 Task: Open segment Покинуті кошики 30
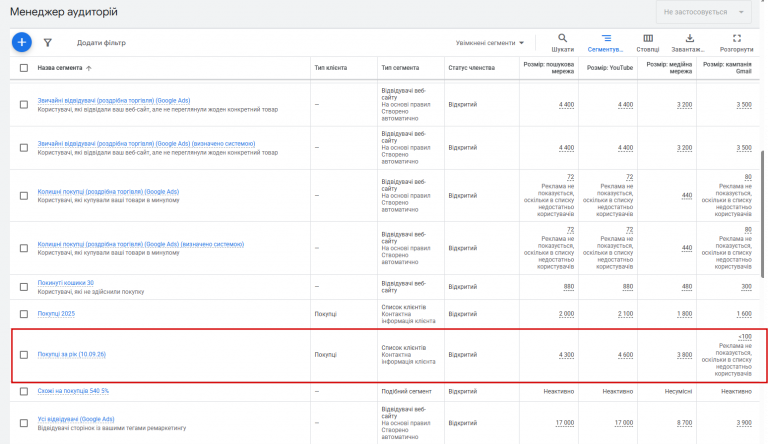click(x=66, y=283)
